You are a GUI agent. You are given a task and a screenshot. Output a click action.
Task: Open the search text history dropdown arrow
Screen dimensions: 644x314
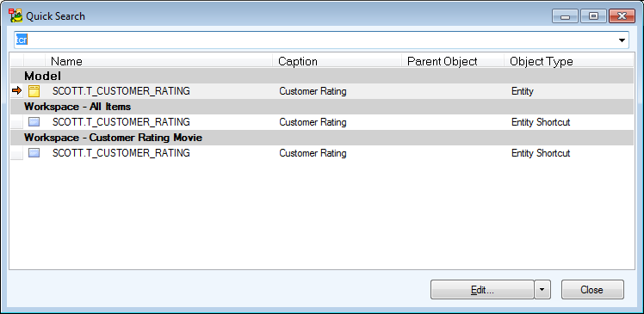tap(622, 40)
